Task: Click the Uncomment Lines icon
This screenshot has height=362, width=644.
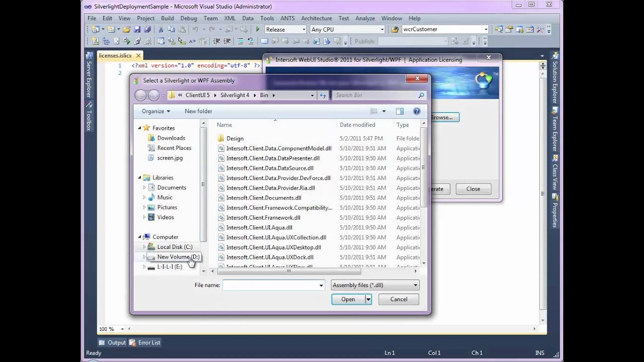Action: pyautogui.click(x=251, y=41)
